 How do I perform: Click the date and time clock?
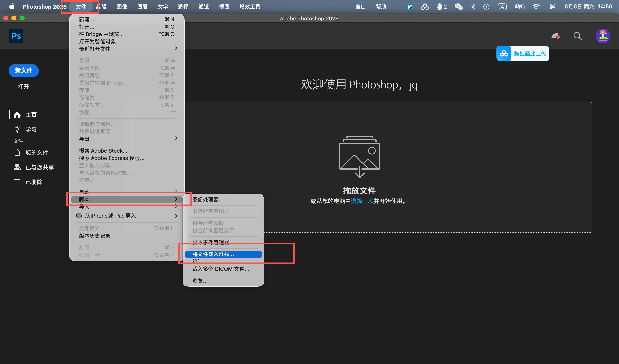point(588,7)
